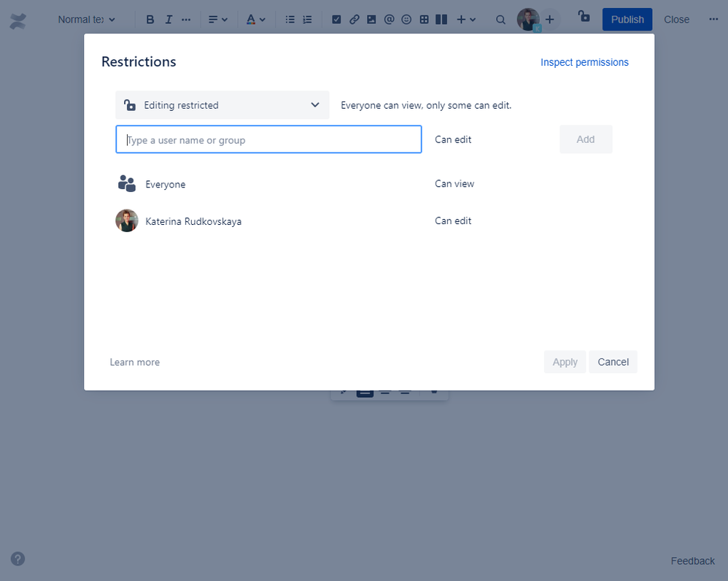Click the user avatar in toolbar
This screenshot has width=728, height=581.
click(x=528, y=20)
